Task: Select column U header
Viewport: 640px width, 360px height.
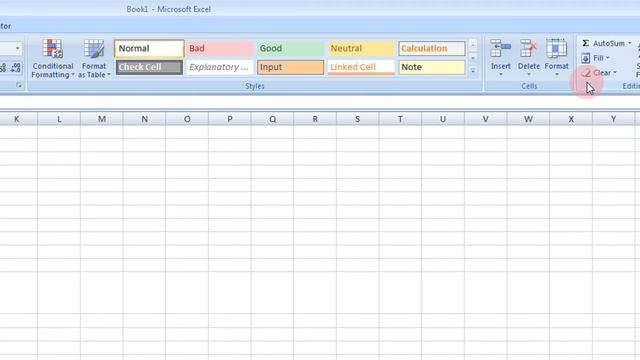Action: pyautogui.click(x=443, y=119)
